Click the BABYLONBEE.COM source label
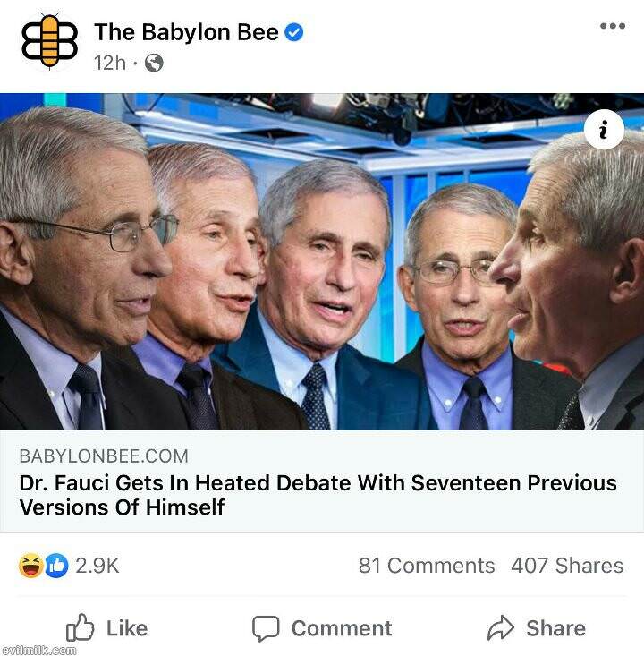The width and height of the screenshot is (644, 656). point(104,456)
